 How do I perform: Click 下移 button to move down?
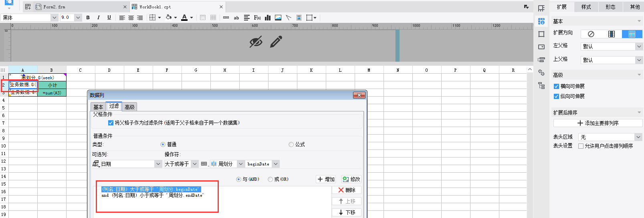tap(347, 213)
